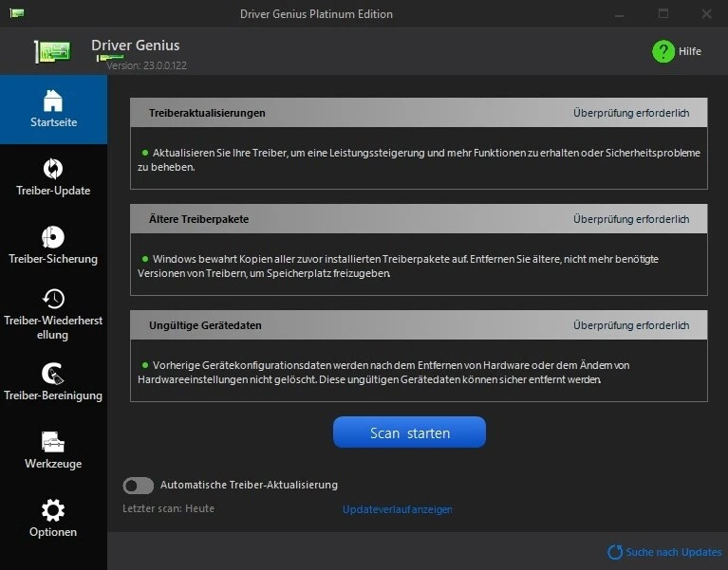This screenshot has height=570, width=728.
Task: Minimize the Driver Genius window
Action: pyautogui.click(x=619, y=14)
